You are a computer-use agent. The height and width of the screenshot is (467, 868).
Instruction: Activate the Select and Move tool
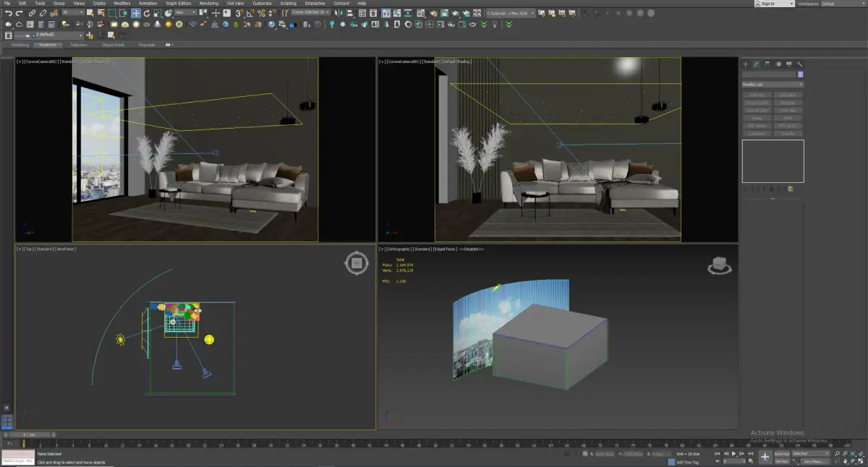click(136, 13)
